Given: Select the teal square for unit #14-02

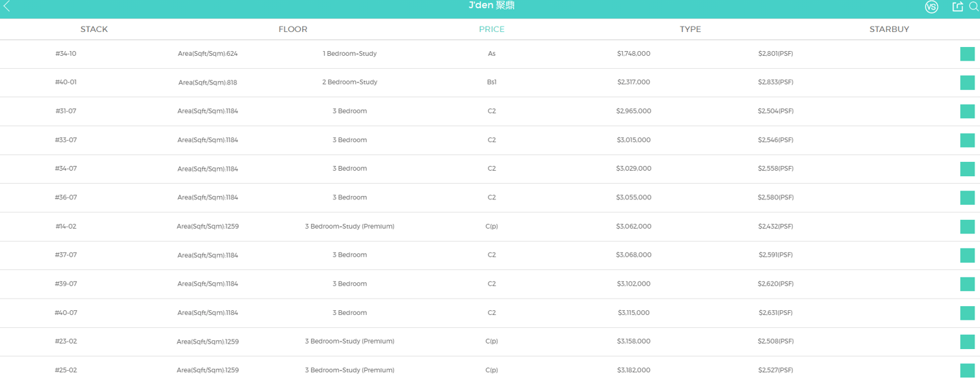Looking at the screenshot, I should coord(967,227).
